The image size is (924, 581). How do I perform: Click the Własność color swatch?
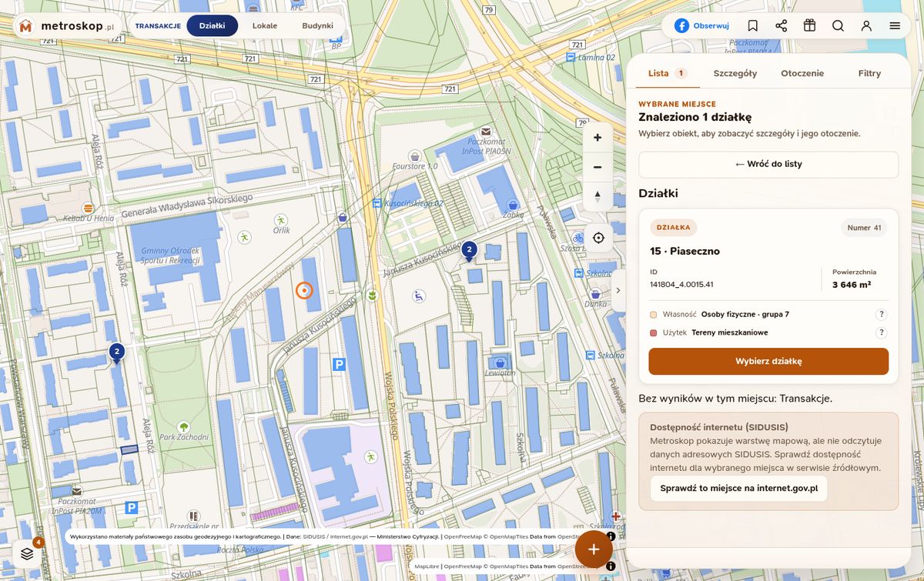[x=654, y=314]
